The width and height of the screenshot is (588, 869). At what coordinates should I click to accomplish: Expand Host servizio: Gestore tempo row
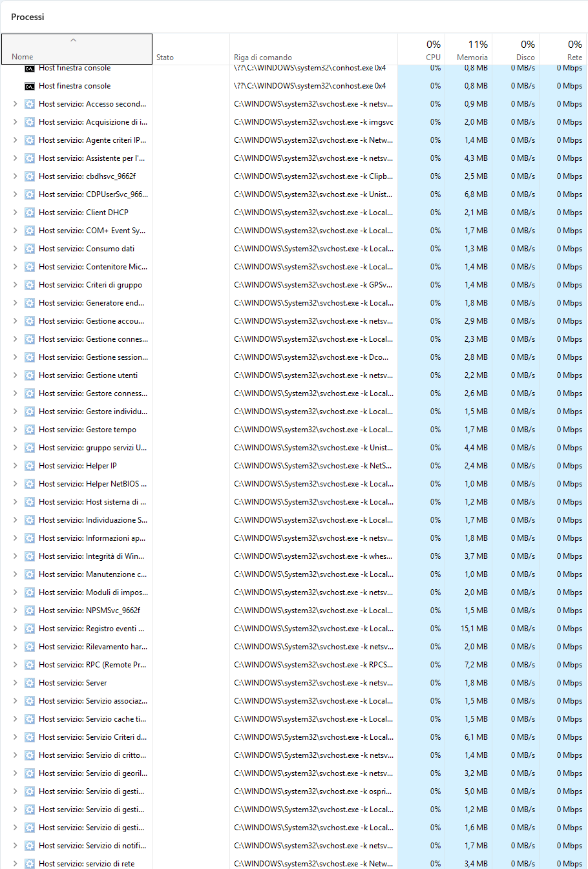pos(16,429)
